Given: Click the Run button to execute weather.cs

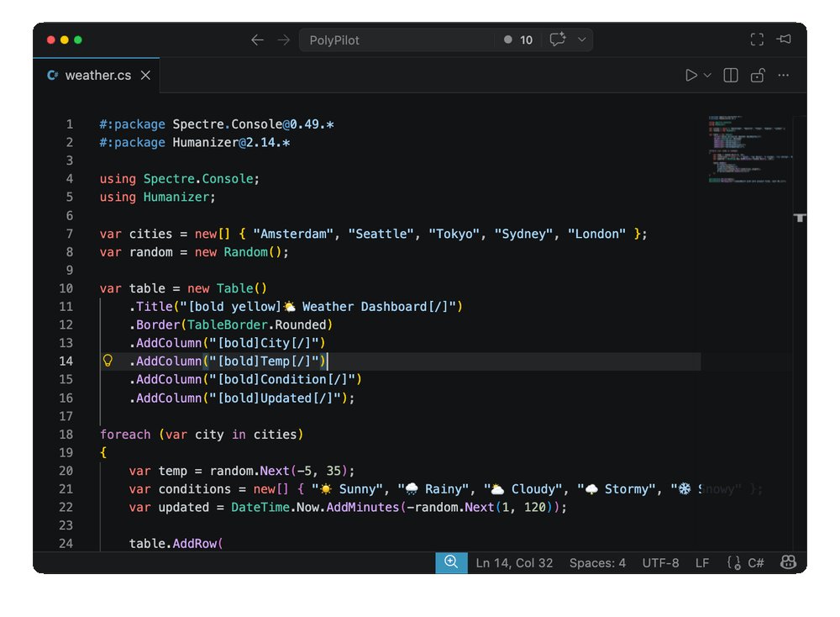Looking at the screenshot, I should click(690, 75).
